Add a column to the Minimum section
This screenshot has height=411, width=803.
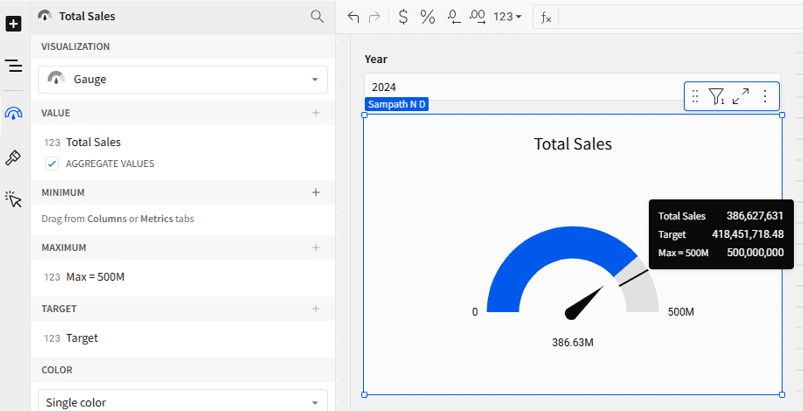[316, 192]
